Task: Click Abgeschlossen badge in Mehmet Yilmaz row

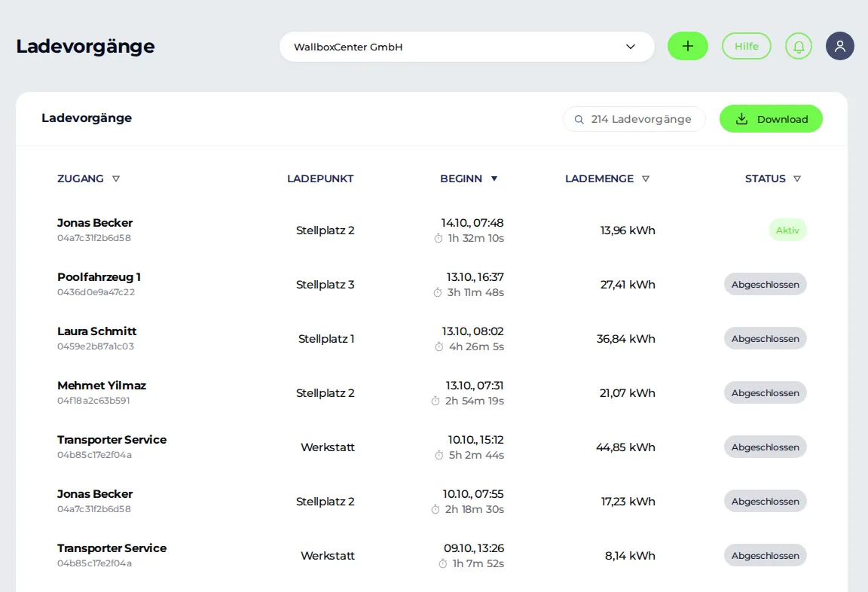Action: pos(765,393)
